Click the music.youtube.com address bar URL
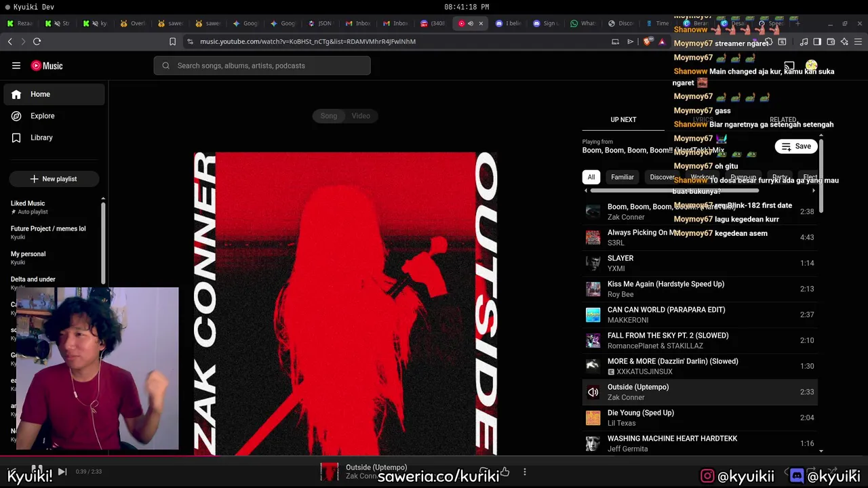 [x=308, y=41]
